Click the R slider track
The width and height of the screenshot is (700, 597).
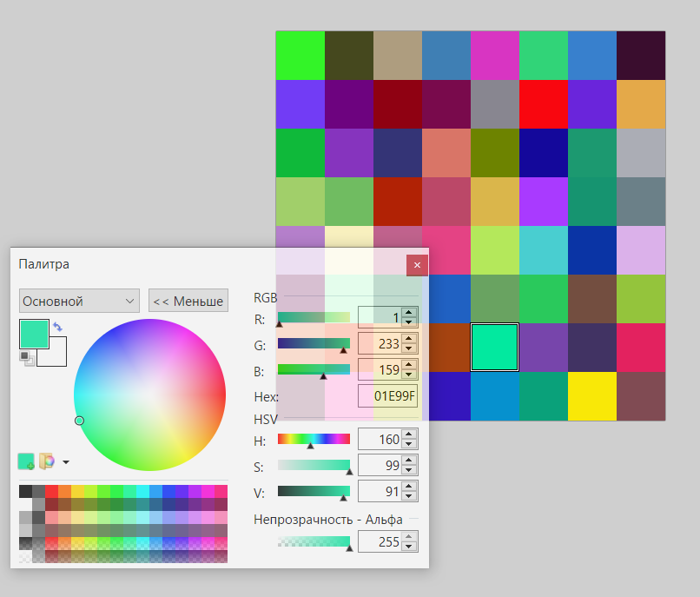[x=314, y=318]
